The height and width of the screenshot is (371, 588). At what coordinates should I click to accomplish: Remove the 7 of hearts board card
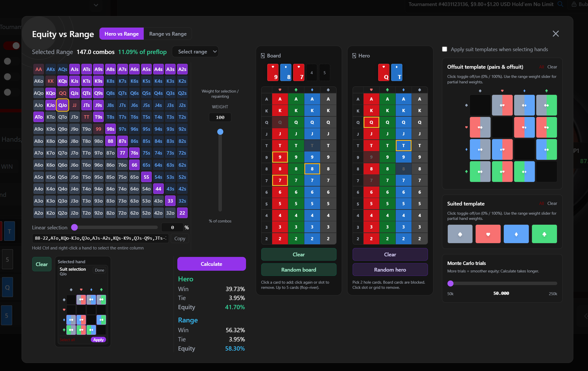(299, 72)
